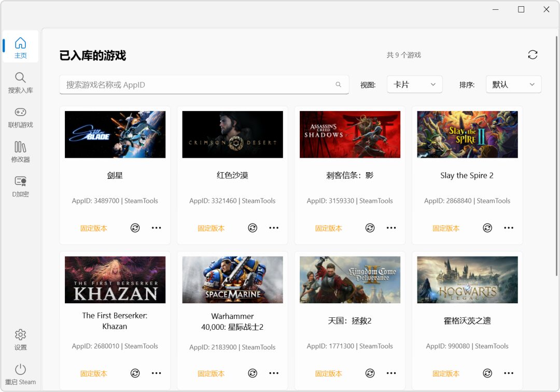Click the Crimson Desert cover image

coord(232,134)
